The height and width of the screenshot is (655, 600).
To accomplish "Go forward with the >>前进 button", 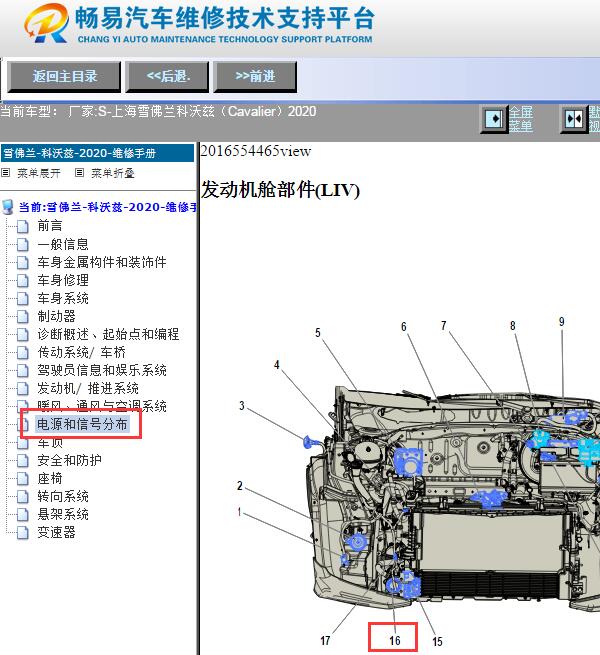I will pos(255,77).
